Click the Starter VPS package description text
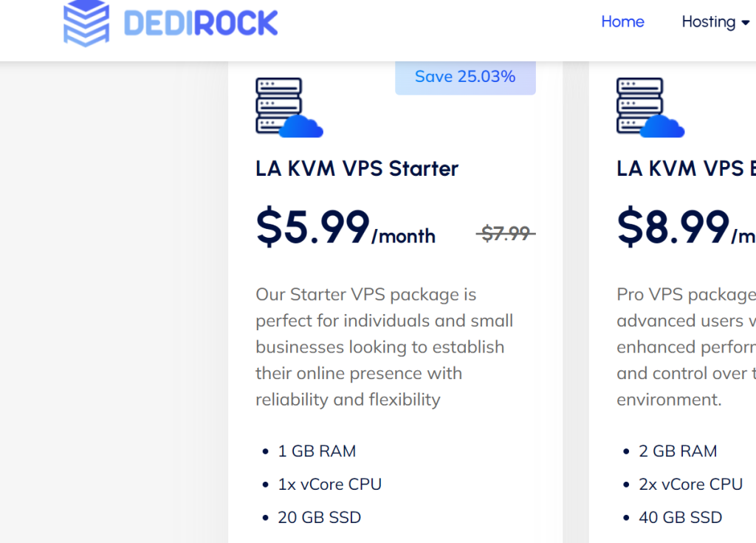The height and width of the screenshot is (543, 756). coord(384,347)
